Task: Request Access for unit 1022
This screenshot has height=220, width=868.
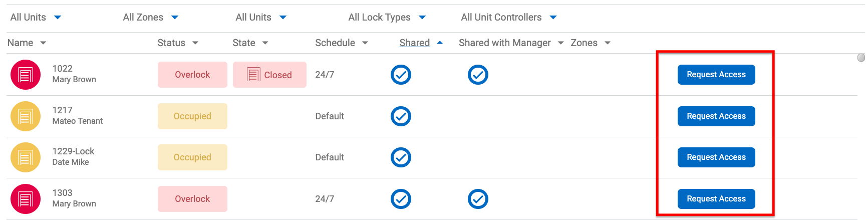Action: click(x=716, y=75)
